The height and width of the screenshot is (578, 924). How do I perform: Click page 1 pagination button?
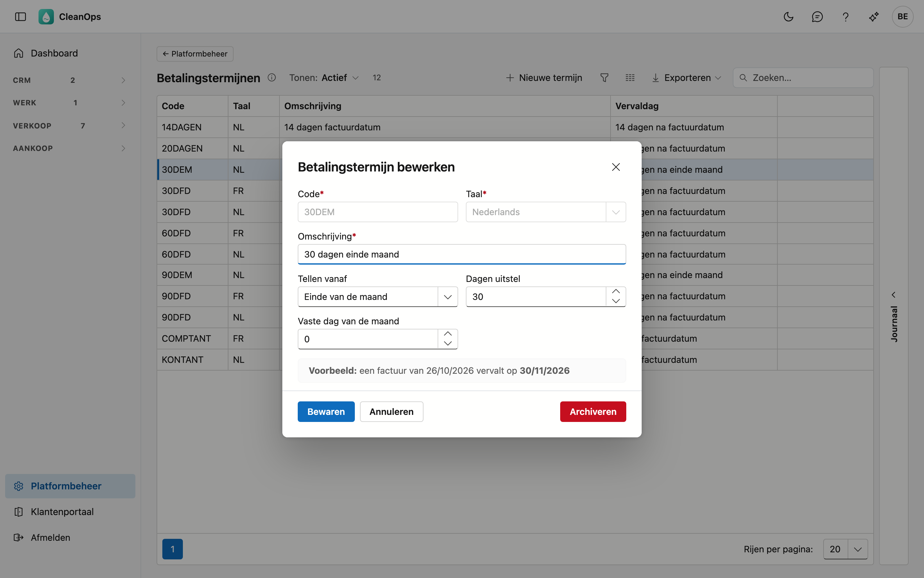click(173, 549)
